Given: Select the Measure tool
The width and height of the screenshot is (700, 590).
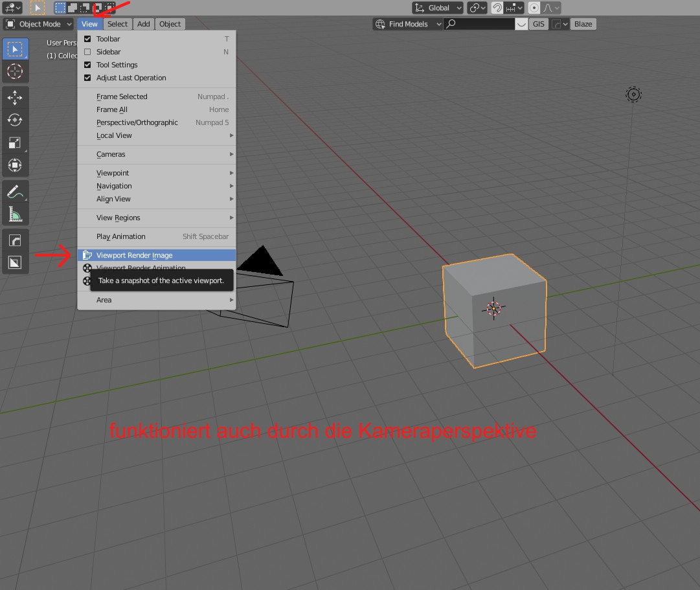Looking at the screenshot, I should (15, 214).
